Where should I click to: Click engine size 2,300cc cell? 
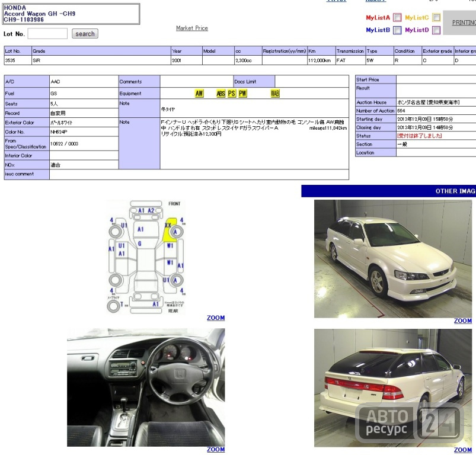coord(248,60)
